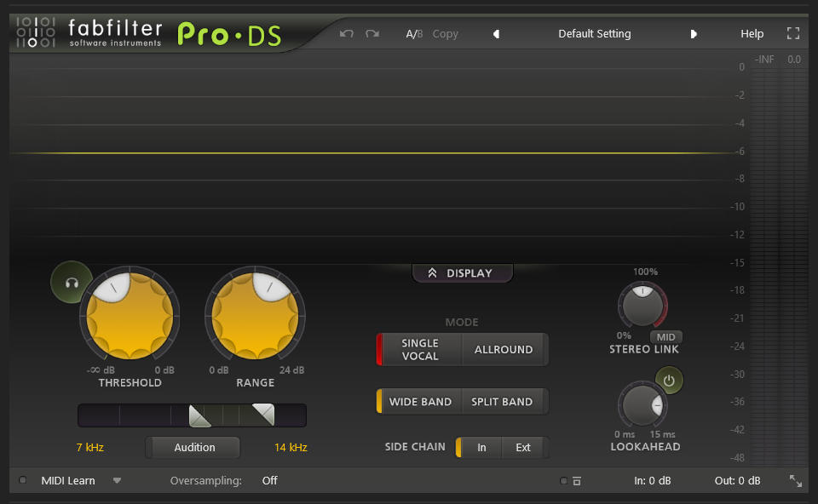Enable threshold audition headphone icon
Image resolution: width=818 pixels, height=504 pixels.
[x=72, y=283]
